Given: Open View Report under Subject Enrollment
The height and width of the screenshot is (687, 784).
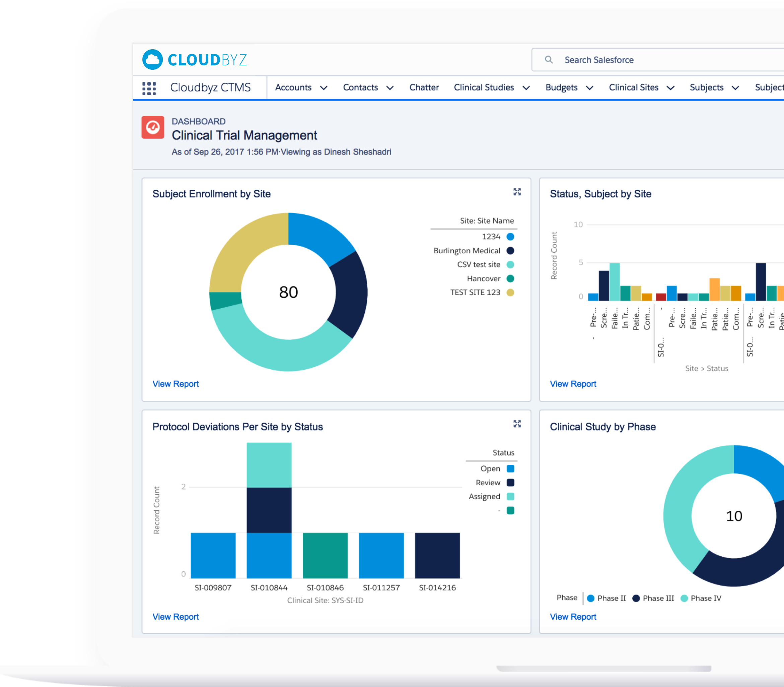Looking at the screenshot, I should click(x=175, y=384).
